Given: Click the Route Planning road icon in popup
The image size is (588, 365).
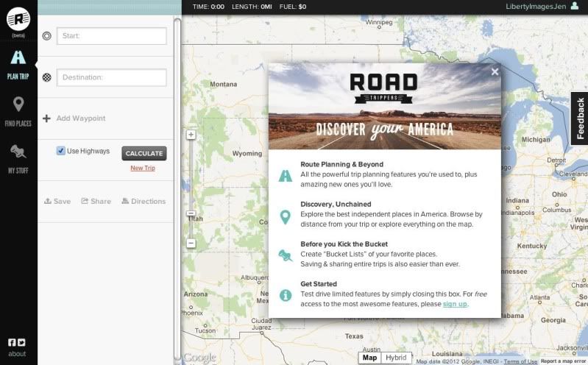Looking at the screenshot, I should pos(286,176).
